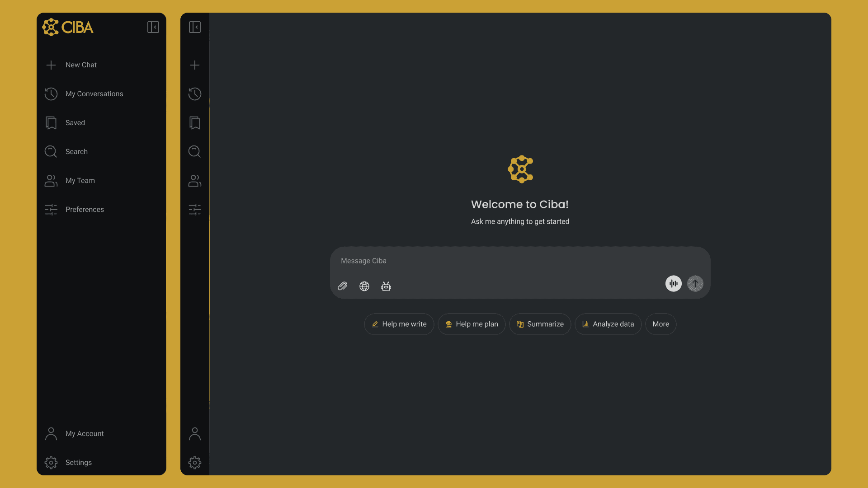Click the team people icon in collapsed sidebar
This screenshot has width=868, height=488.
click(195, 181)
